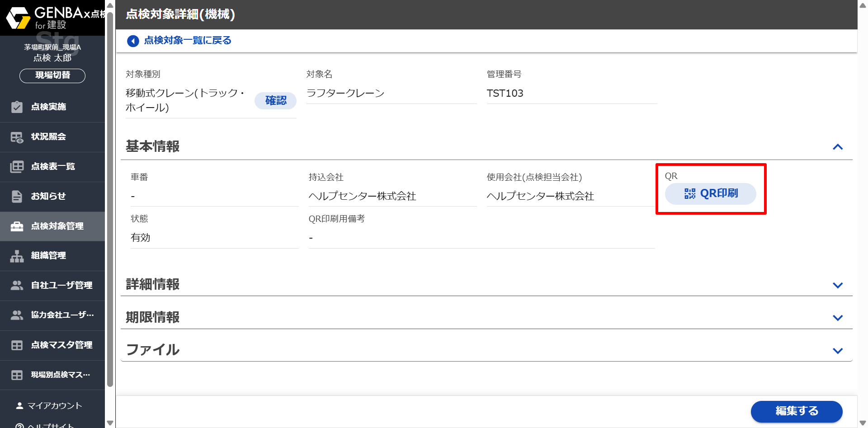Collapse the 基本情報 section
This screenshot has width=868, height=428.
pyautogui.click(x=837, y=147)
